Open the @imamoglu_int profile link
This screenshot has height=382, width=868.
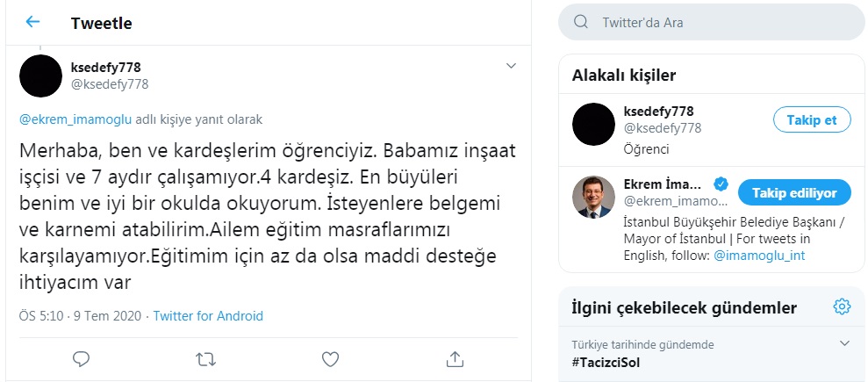759,256
